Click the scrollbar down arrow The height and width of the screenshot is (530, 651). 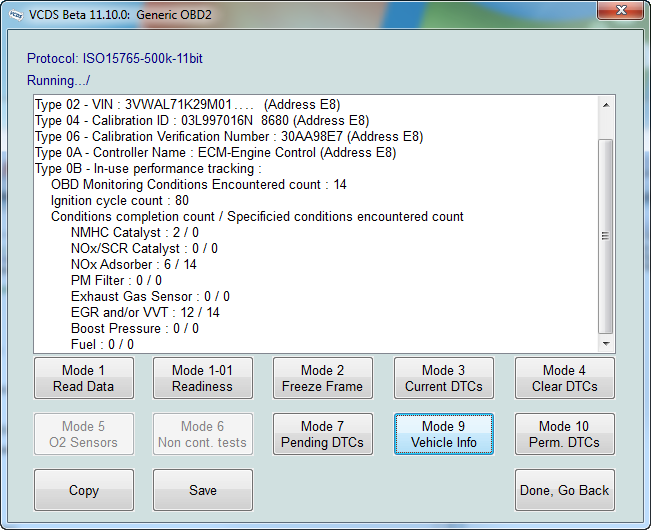coord(606,344)
